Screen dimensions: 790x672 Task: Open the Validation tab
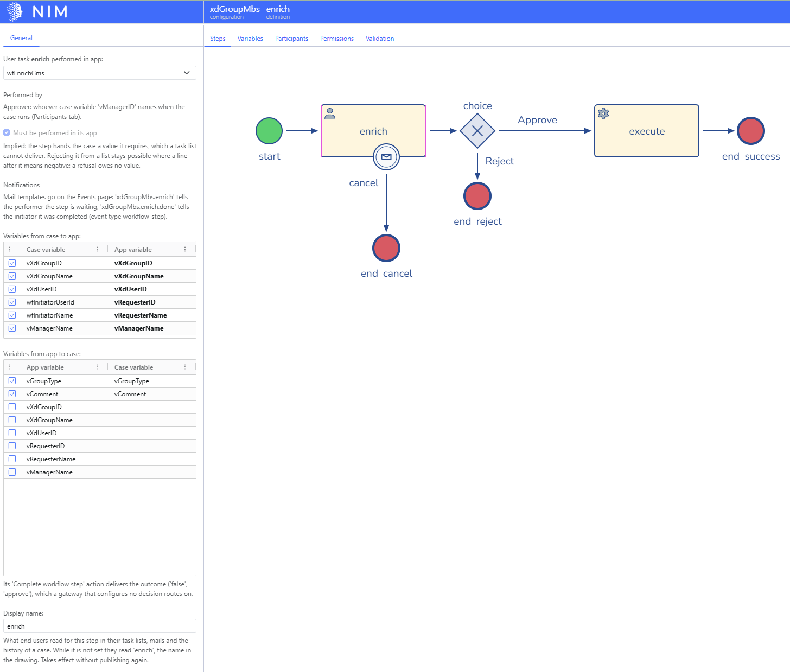point(380,39)
